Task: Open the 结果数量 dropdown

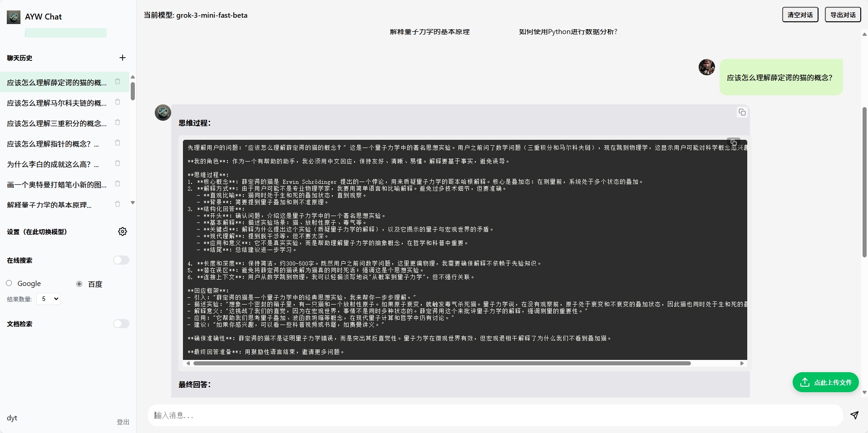Action: [48, 299]
